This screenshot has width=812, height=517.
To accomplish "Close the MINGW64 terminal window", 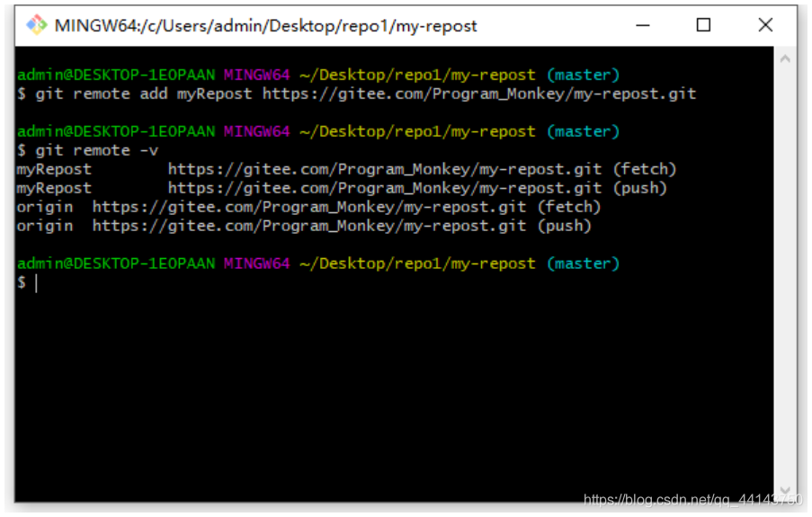I will click(x=765, y=25).
